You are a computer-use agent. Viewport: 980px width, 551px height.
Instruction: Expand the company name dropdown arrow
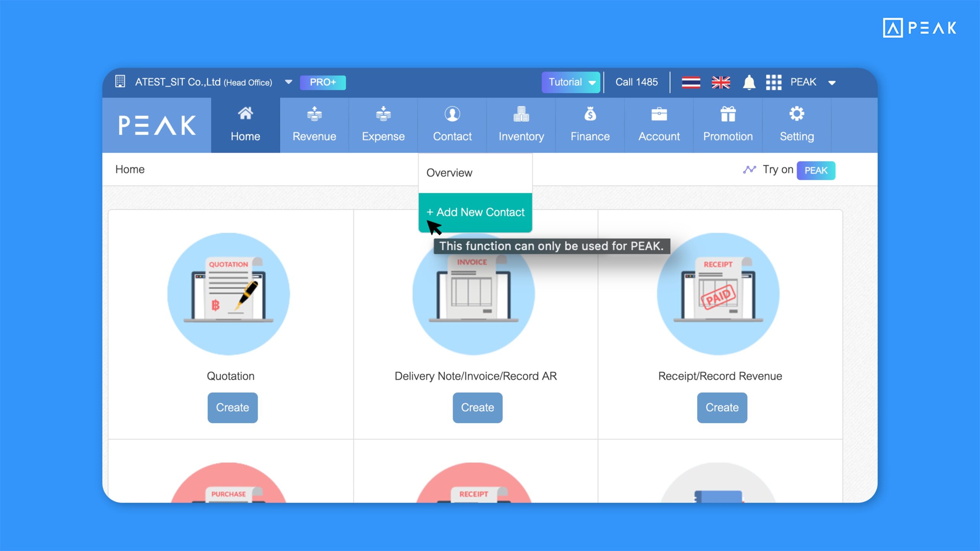(289, 82)
